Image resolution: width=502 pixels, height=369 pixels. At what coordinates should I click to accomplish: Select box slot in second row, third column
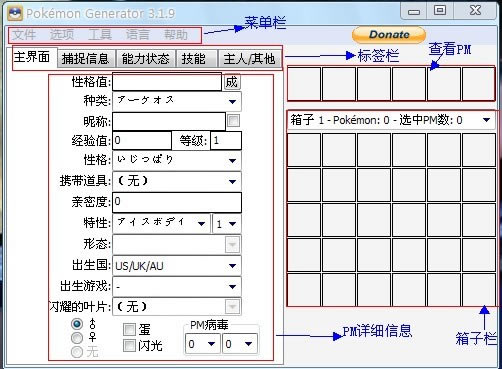point(374,185)
